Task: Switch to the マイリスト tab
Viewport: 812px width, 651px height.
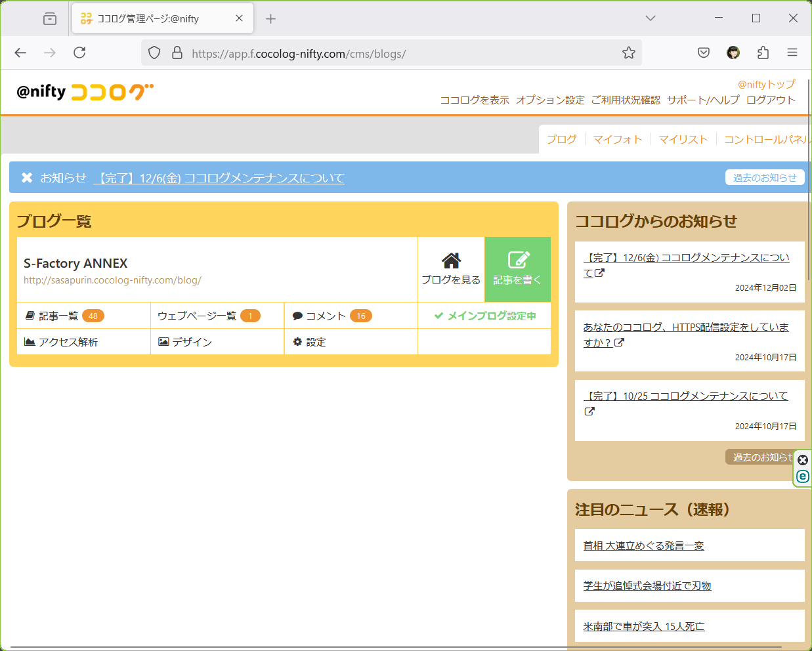Action: point(683,139)
